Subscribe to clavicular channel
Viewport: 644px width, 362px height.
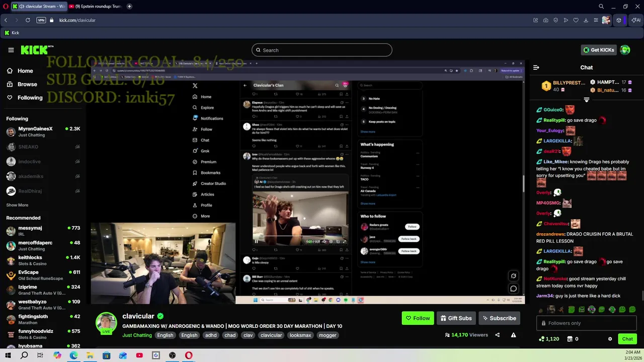click(x=499, y=318)
